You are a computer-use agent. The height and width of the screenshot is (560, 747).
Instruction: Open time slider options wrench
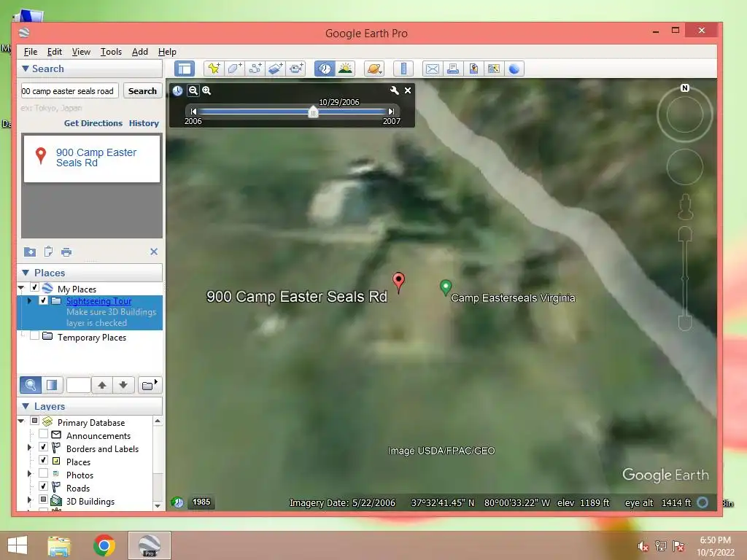(x=394, y=90)
